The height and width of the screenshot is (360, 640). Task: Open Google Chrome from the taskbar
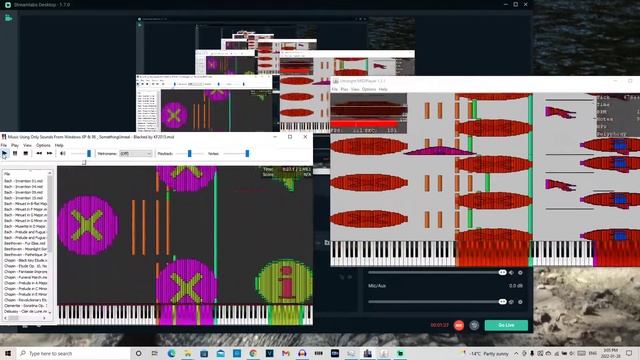click(253, 353)
